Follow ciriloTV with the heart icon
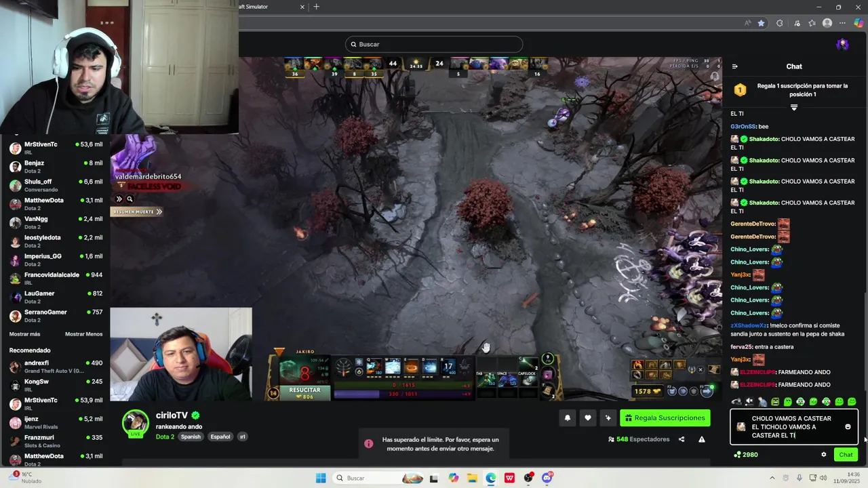Screen dimensions: 868x488 point(588,418)
